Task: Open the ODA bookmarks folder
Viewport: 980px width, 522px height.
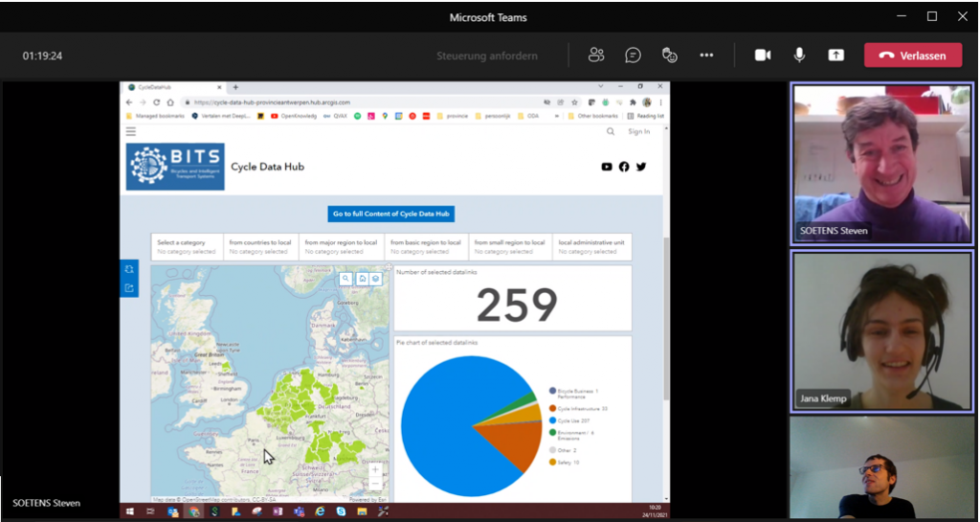Action: 528,116
